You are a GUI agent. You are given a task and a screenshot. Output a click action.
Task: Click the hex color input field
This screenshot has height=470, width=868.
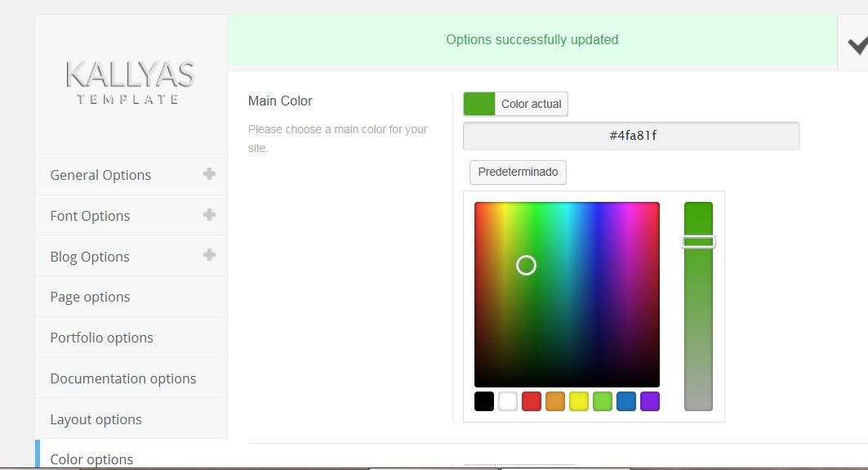(631, 136)
